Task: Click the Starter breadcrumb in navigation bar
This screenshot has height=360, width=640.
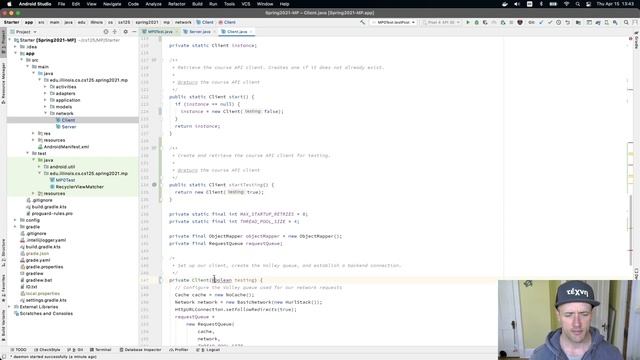Action: point(11,22)
